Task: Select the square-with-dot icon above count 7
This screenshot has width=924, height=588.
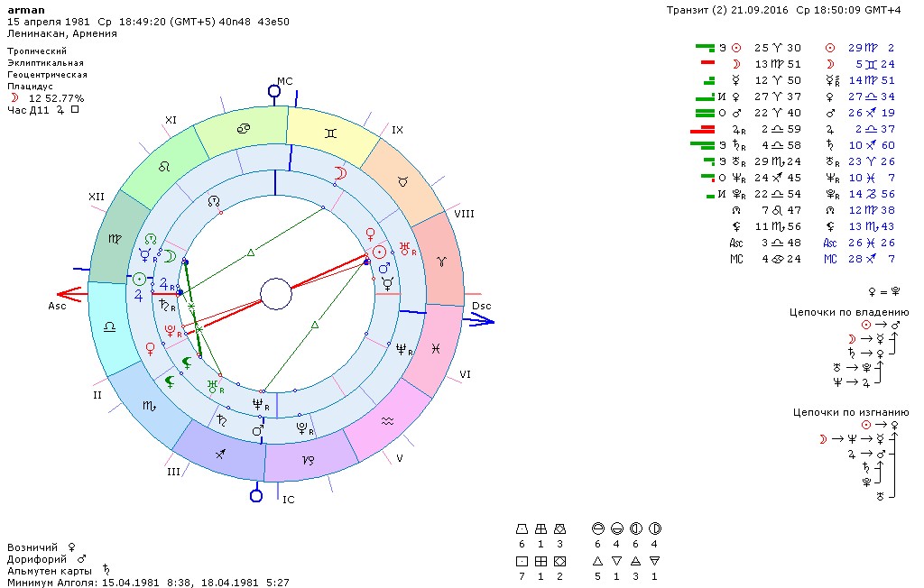Action: 521,561
